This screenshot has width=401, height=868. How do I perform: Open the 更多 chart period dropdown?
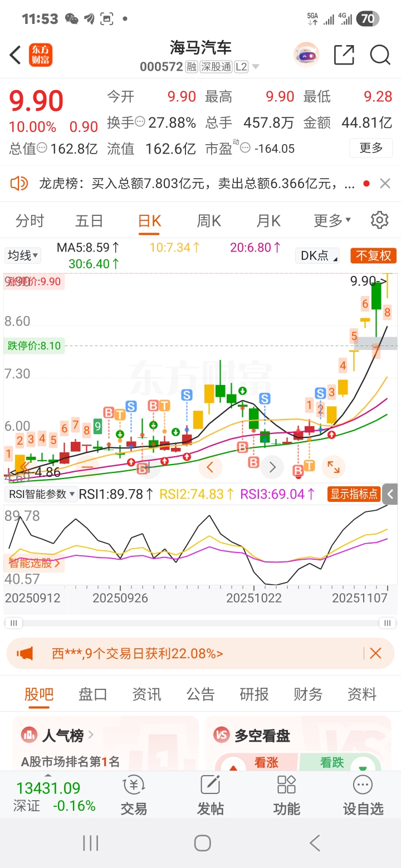[332, 221]
